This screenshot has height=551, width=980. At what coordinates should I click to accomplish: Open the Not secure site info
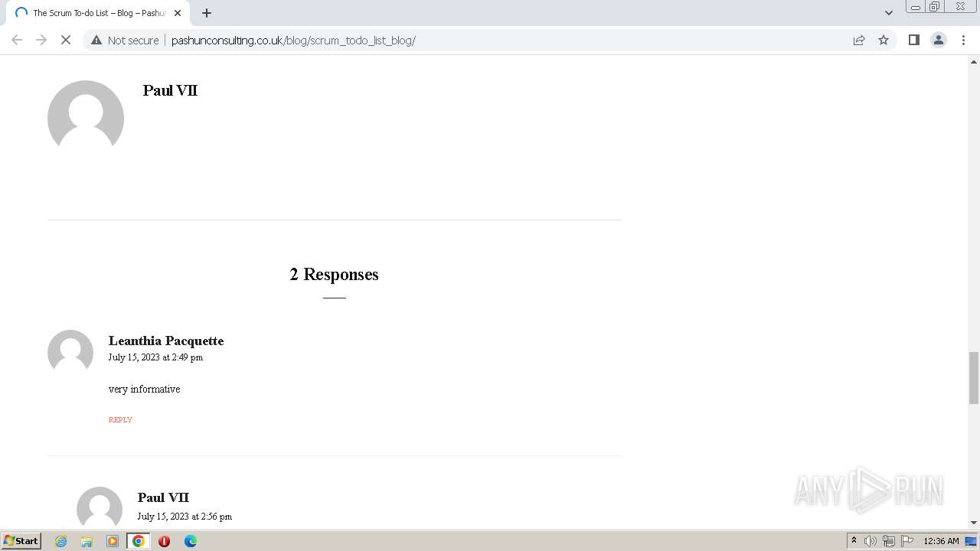pos(125,40)
